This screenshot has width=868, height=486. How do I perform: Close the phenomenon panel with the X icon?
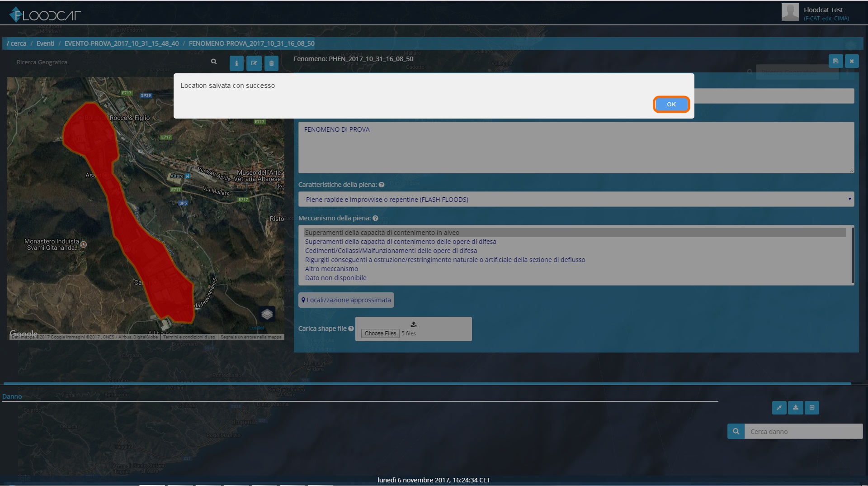click(x=852, y=61)
